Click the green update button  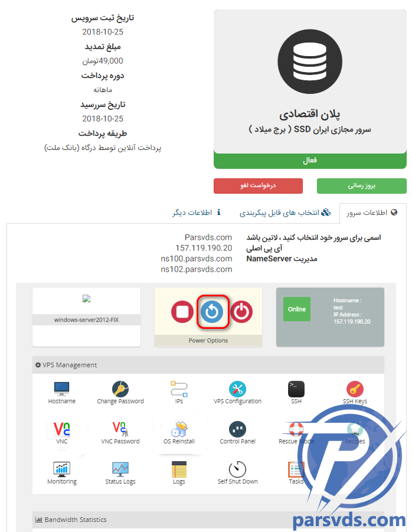tap(361, 186)
